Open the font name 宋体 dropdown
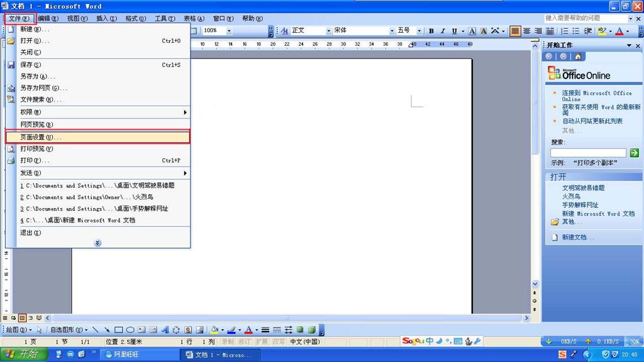The height and width of the screenshot is (362, 644). click(391, 31)
